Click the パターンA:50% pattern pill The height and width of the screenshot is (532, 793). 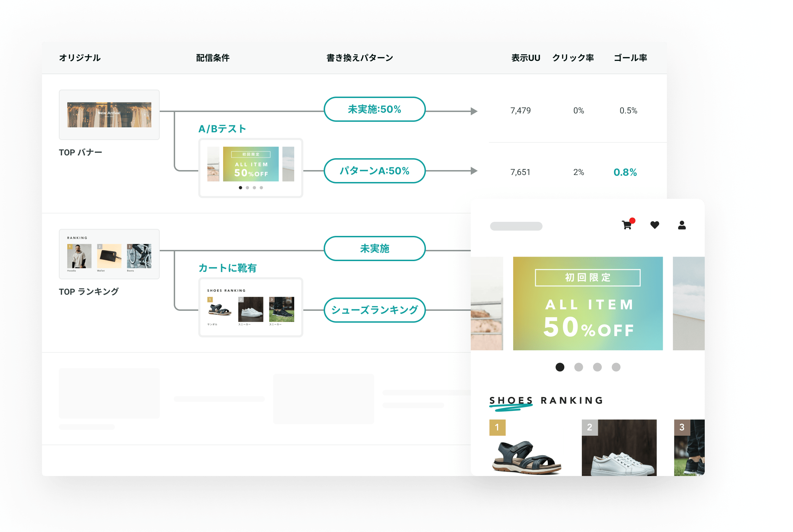tap(374, 171)
